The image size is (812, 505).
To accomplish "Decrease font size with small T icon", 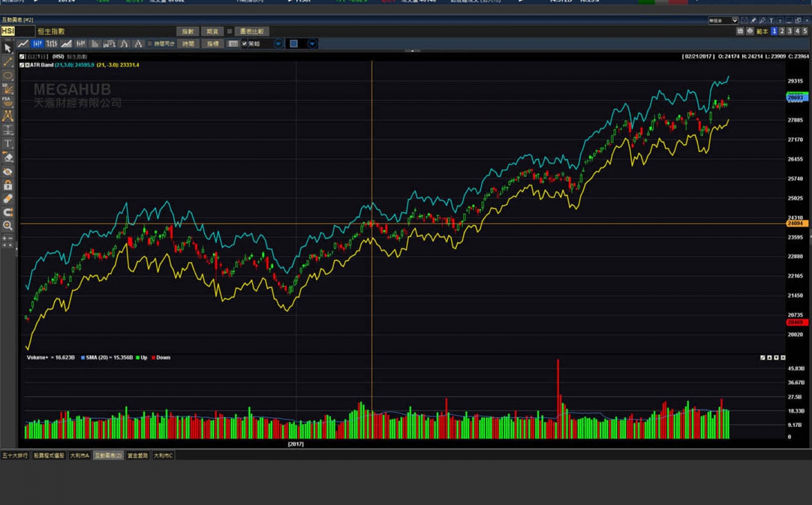I will [x=780, y=20].
